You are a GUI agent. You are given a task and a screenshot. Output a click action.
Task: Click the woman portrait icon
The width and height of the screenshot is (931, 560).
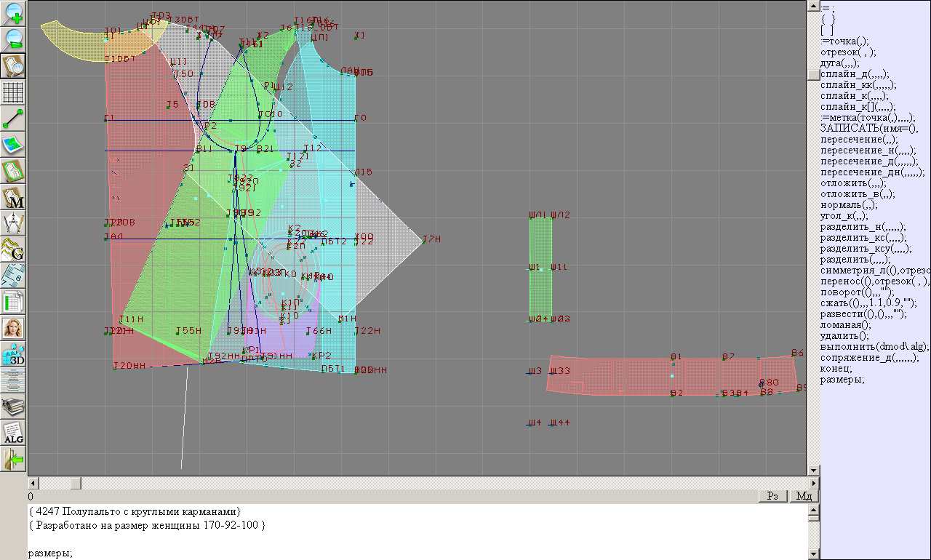[14, 328]
